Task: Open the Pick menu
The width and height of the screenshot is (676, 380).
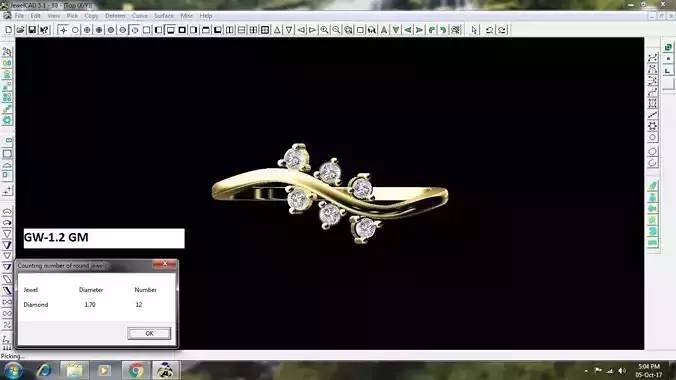Action: [x=72, y=16]
